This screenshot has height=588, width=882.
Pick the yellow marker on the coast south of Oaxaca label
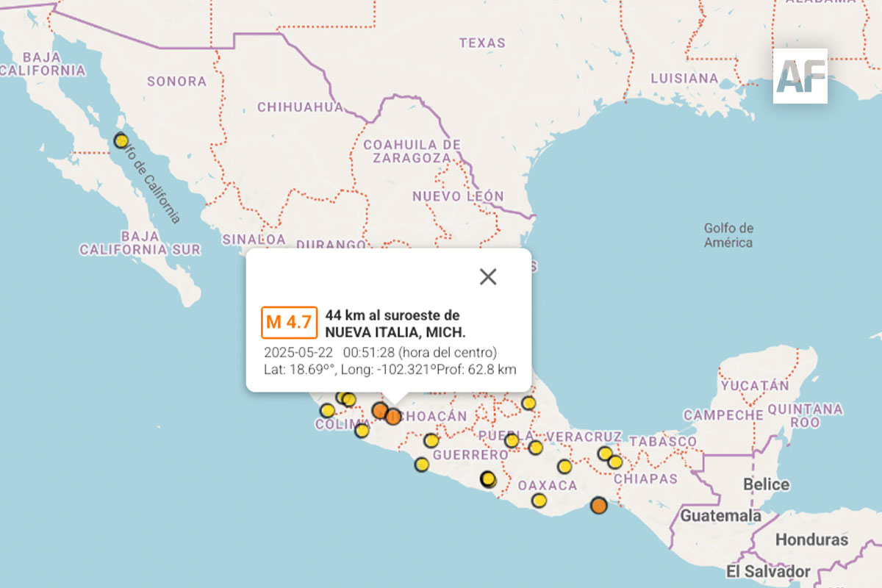coord(539,501)
